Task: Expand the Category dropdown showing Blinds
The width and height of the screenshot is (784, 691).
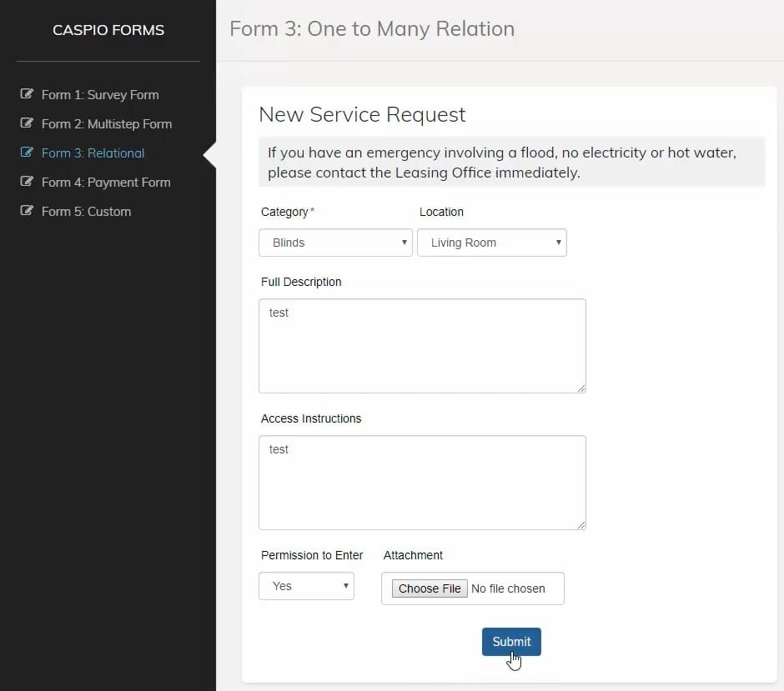Action: click(335, 243)
